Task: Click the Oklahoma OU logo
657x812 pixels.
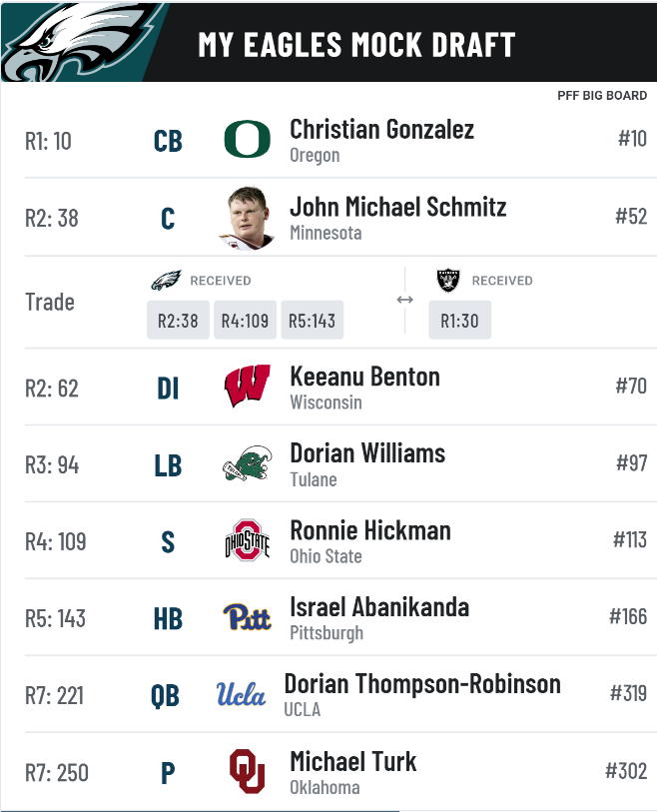Action: click(x=247, y=770)
